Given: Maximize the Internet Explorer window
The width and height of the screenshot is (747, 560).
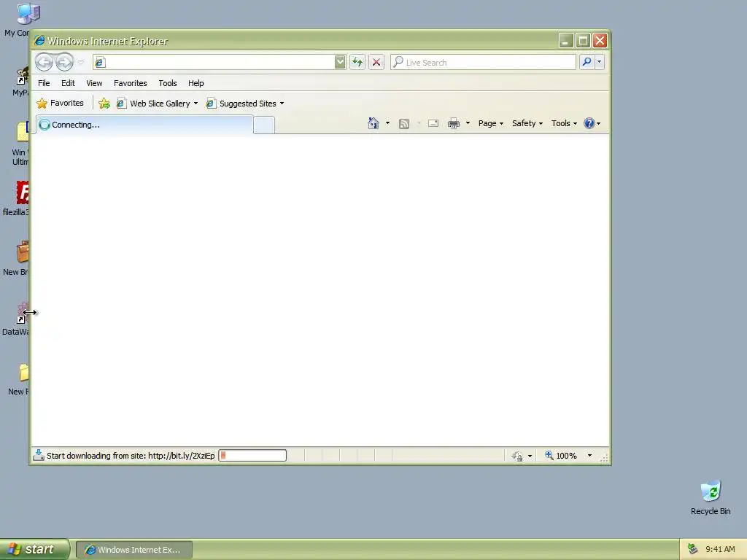Looking at the screenshot, I should point(583,41).
